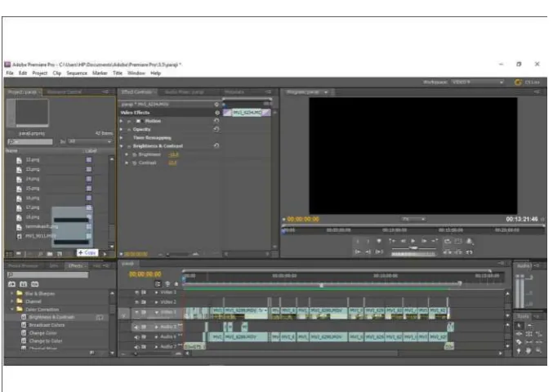Click Lift button in Program monitor
Viewport: 553px width, 392px height.
pos(448,252)
